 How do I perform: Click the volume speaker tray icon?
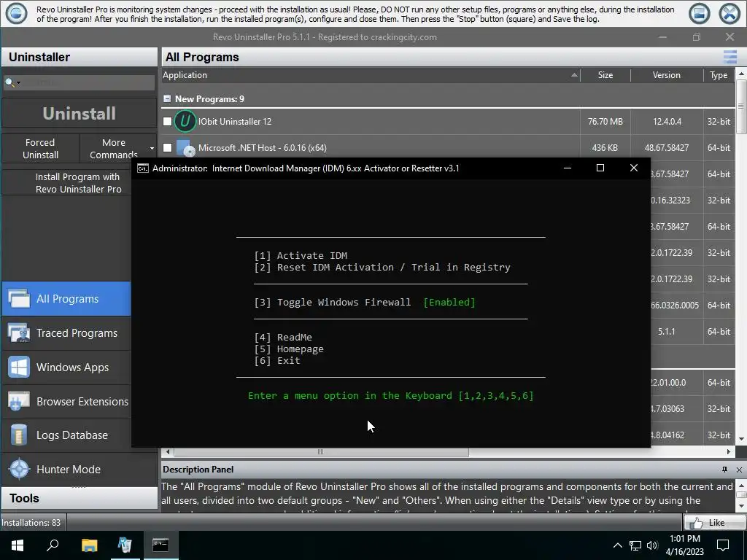tap(652, 545)
